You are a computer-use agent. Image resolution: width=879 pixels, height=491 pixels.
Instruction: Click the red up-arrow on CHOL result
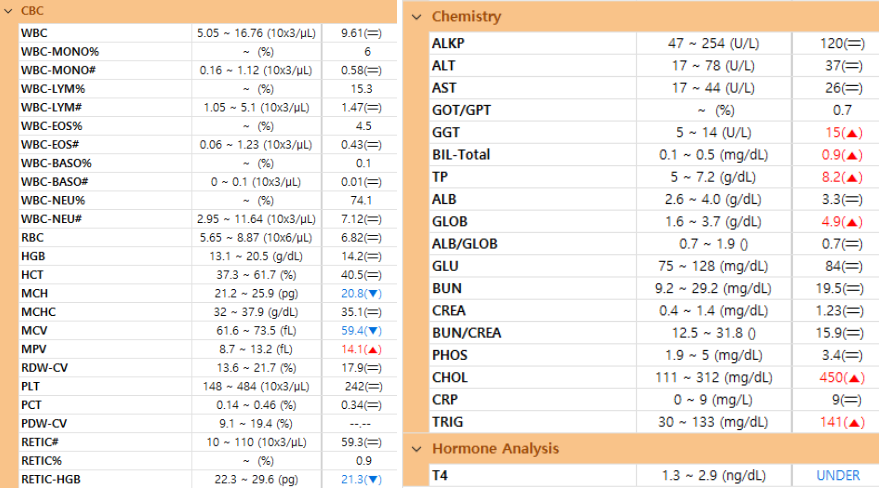854,378
